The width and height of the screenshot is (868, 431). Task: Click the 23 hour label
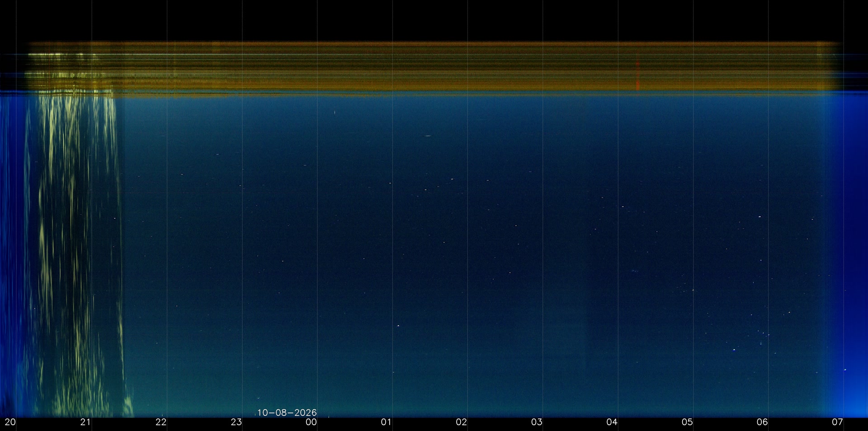point(236,422)
